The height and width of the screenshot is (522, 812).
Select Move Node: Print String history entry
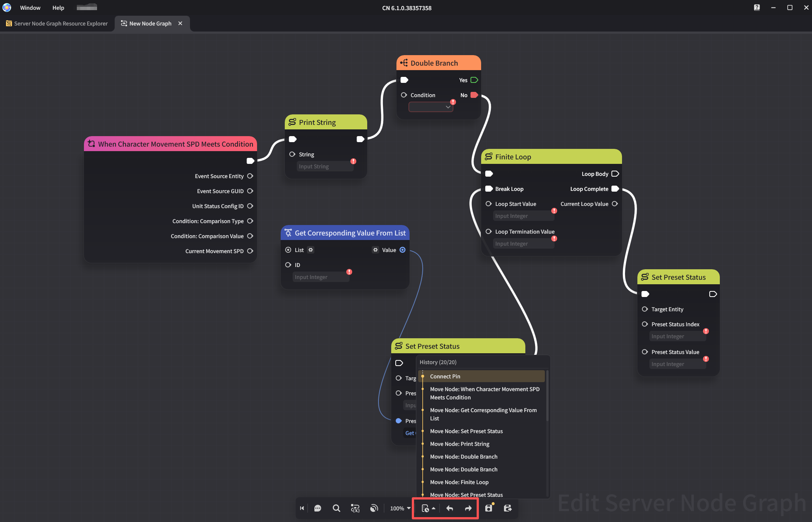(459, 444)
